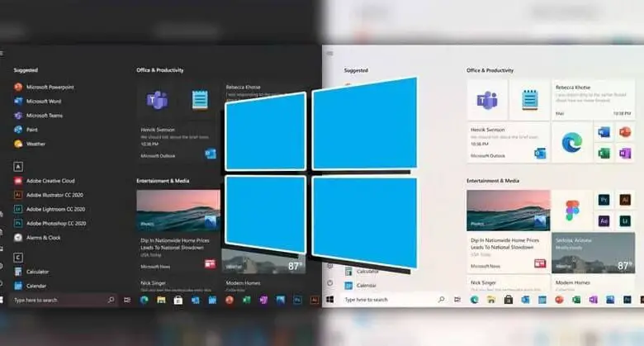
Task: Launch Microsoft Edge tile in light Start menu
Action: [x=571, y=143]
